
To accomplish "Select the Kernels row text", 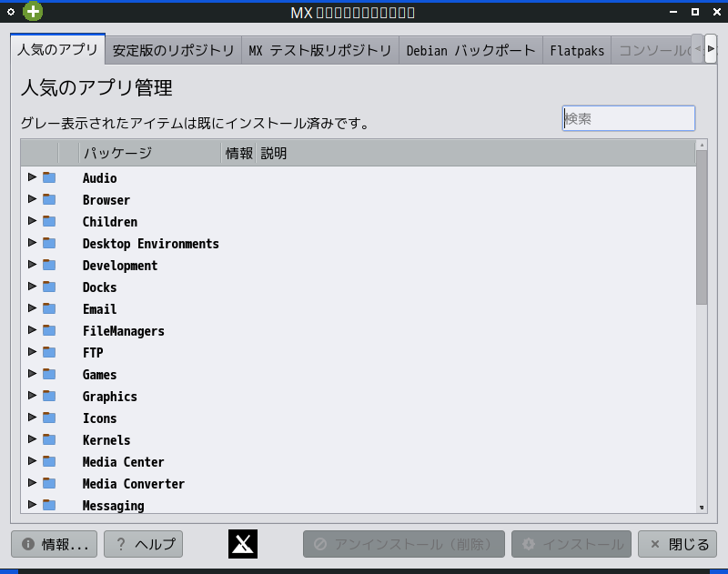I will click(x=106, y=440).
